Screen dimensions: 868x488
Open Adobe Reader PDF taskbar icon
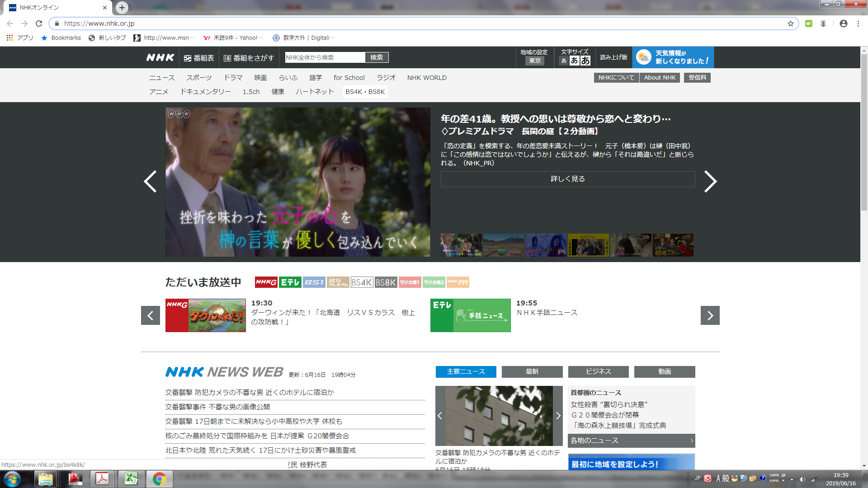click(103, 479)
